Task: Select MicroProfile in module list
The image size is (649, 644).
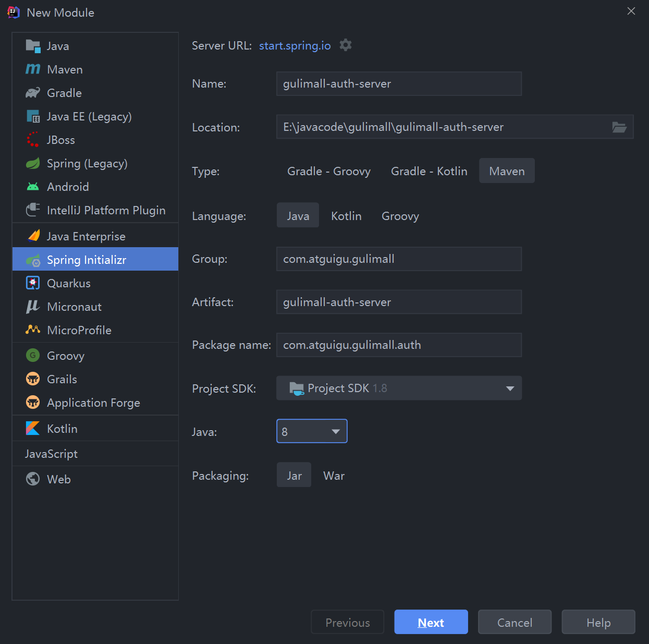Action: (95, 330)
